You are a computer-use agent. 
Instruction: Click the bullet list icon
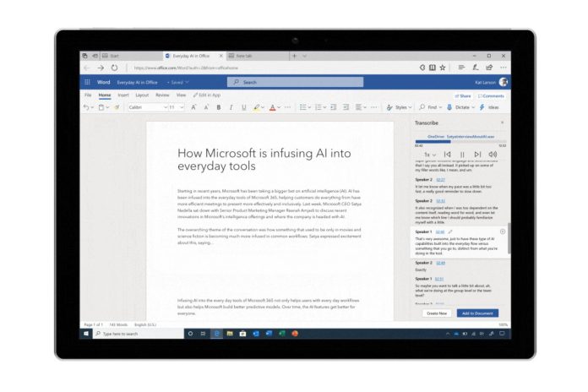click(x=302, y=107)
